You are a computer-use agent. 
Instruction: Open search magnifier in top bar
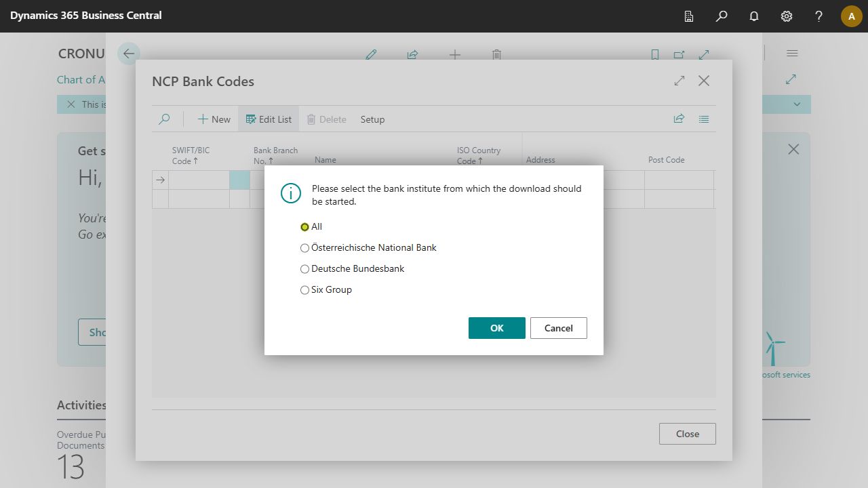point(722,16)
